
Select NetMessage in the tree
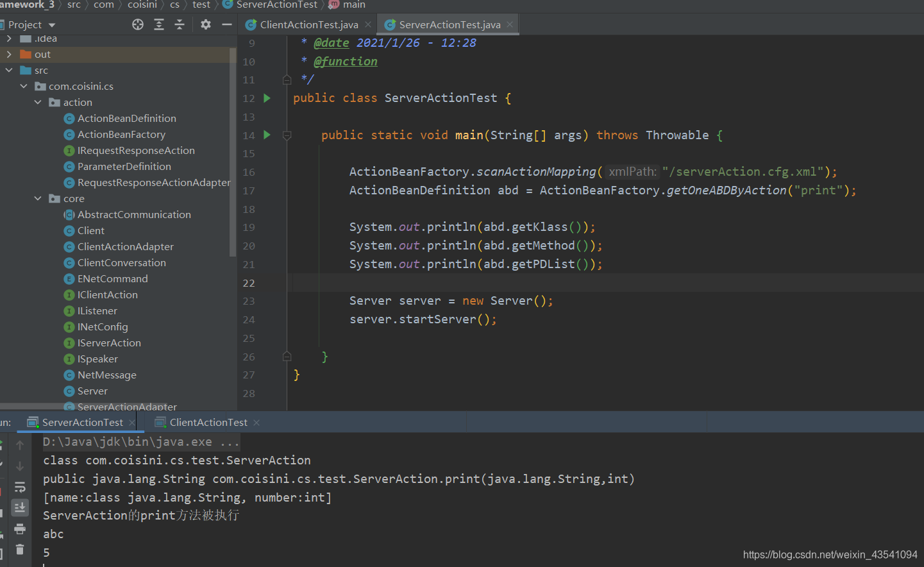click(107, 375)
